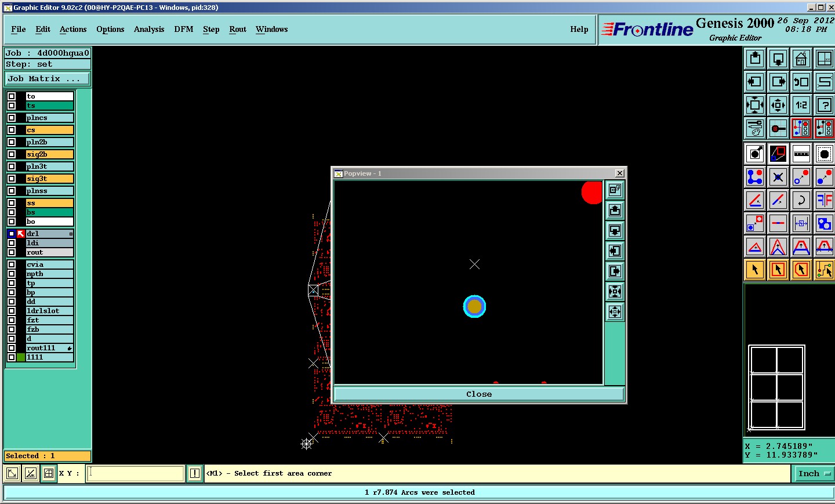Select the polygon selection arrow tool

(801, 270)
